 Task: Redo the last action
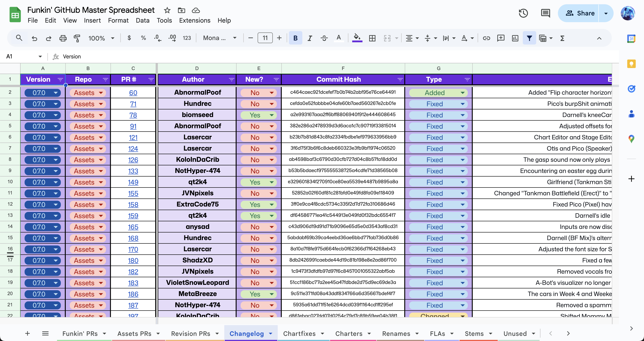pos(49,38)
